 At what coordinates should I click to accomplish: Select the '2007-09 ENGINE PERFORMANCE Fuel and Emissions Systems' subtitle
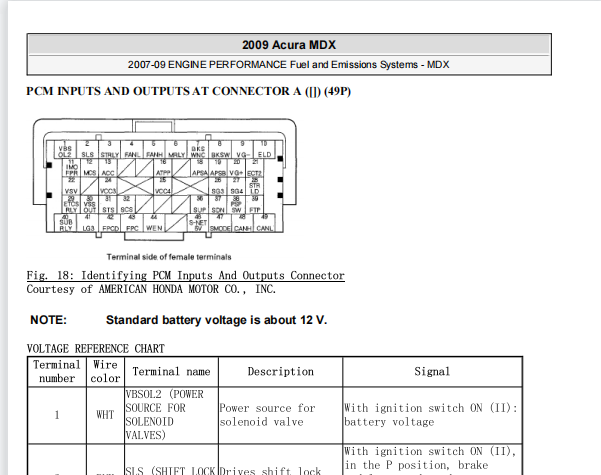[x=288, y=64]
